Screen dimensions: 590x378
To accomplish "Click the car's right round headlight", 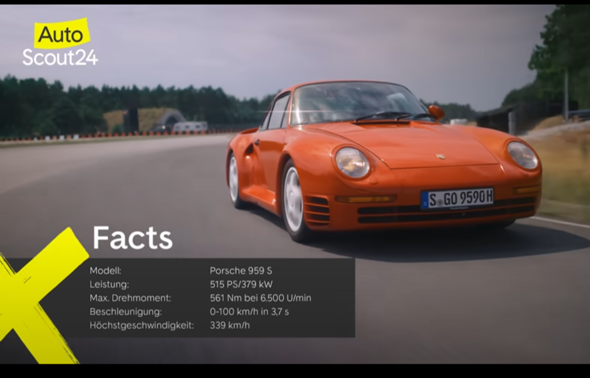I will tap(523, 155).
